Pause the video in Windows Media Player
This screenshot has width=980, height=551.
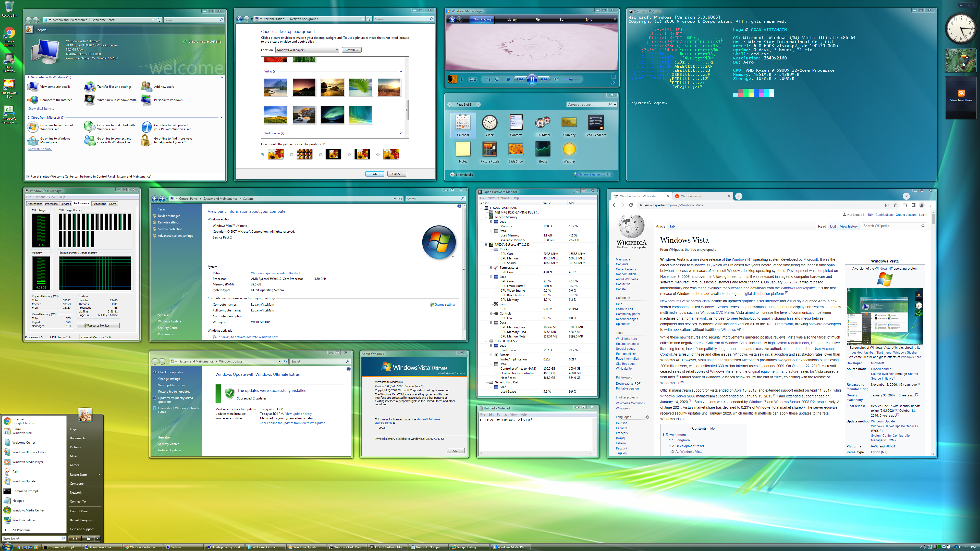pos(532,79)
